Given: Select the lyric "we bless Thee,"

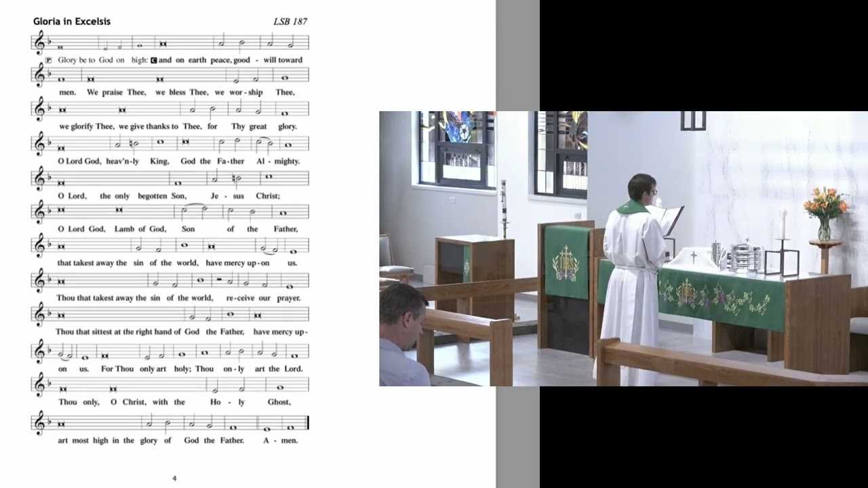Looking at the screenshot, I should (x=182, y=92).
